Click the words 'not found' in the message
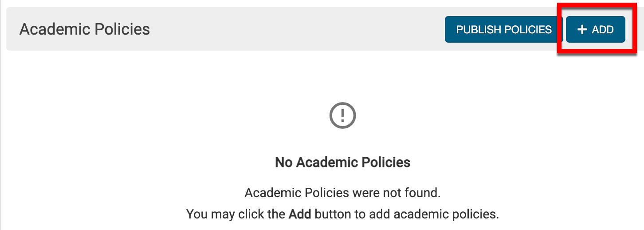This screenshot has width=644, height=230. (x=416, y=193)
